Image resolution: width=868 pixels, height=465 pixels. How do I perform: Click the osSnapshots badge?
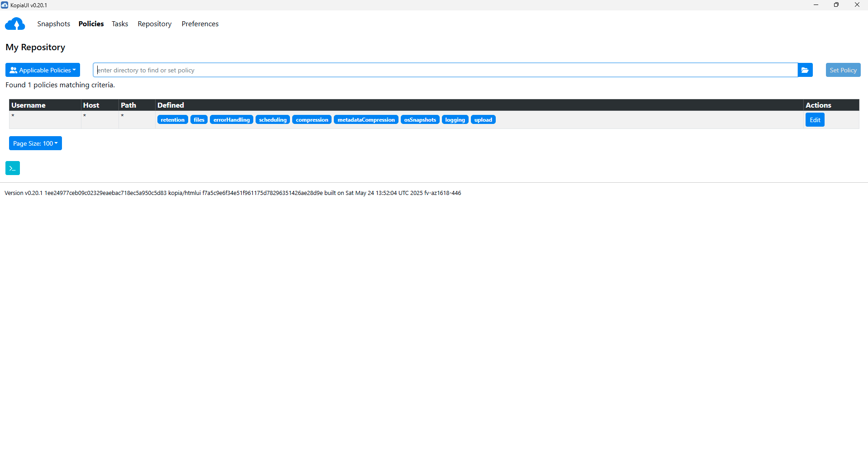tap(420, 120)
